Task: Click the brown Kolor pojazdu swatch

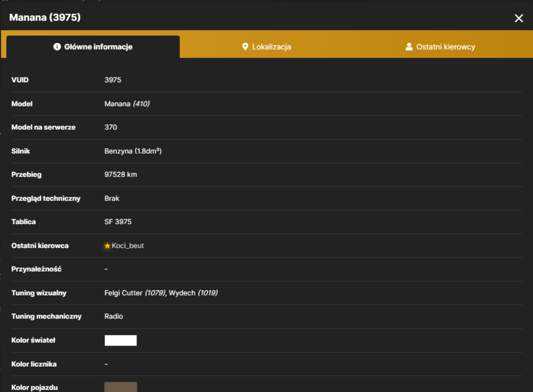Action: pos(120,387)
